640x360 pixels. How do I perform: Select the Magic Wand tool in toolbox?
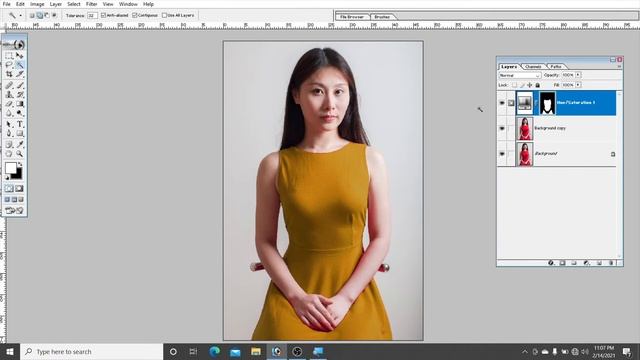click(x=19, y=65)
